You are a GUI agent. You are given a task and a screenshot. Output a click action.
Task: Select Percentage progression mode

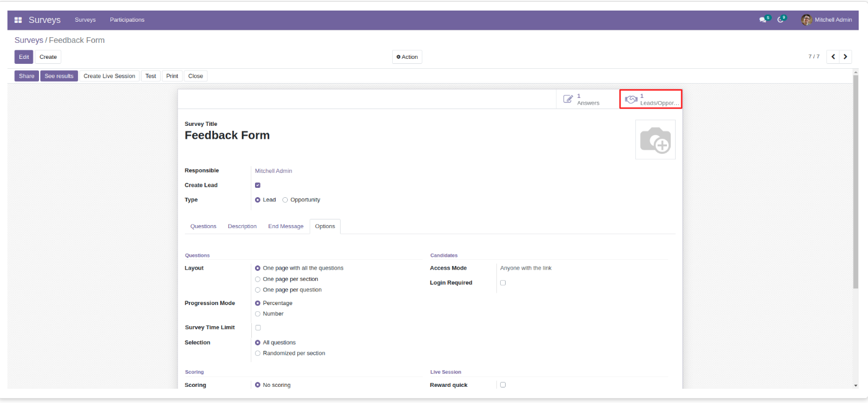pos(257,303)
